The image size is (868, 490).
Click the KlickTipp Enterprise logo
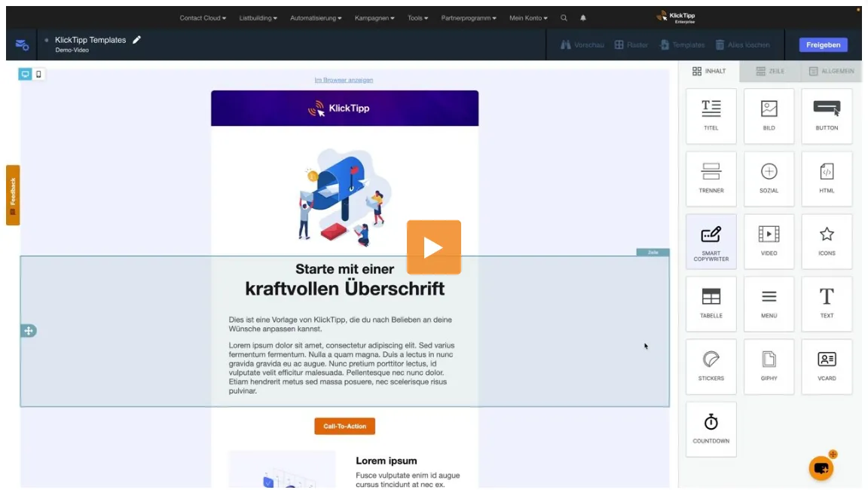point(676,18)
